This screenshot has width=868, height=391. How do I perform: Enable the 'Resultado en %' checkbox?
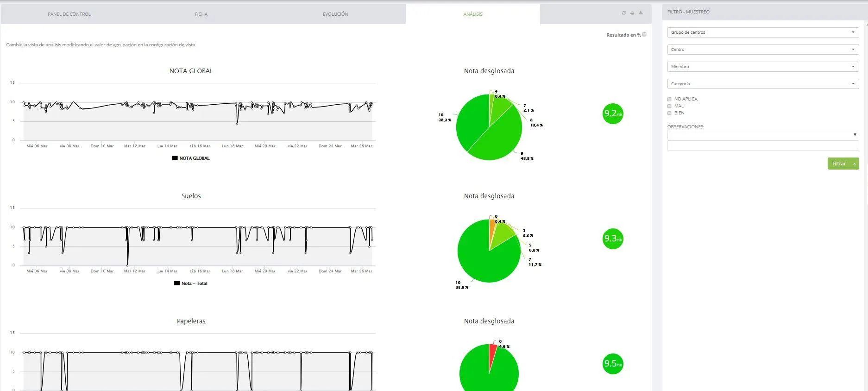point(644,35)
